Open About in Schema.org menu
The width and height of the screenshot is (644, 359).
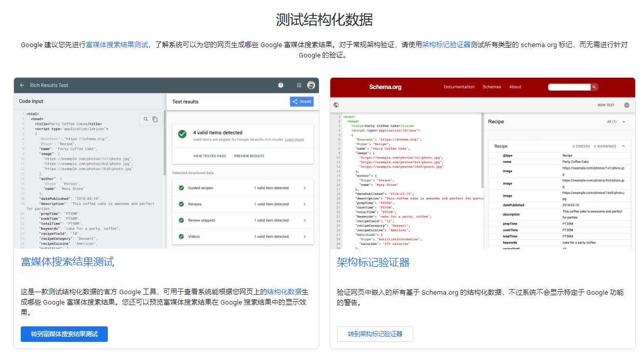(515, 87)
